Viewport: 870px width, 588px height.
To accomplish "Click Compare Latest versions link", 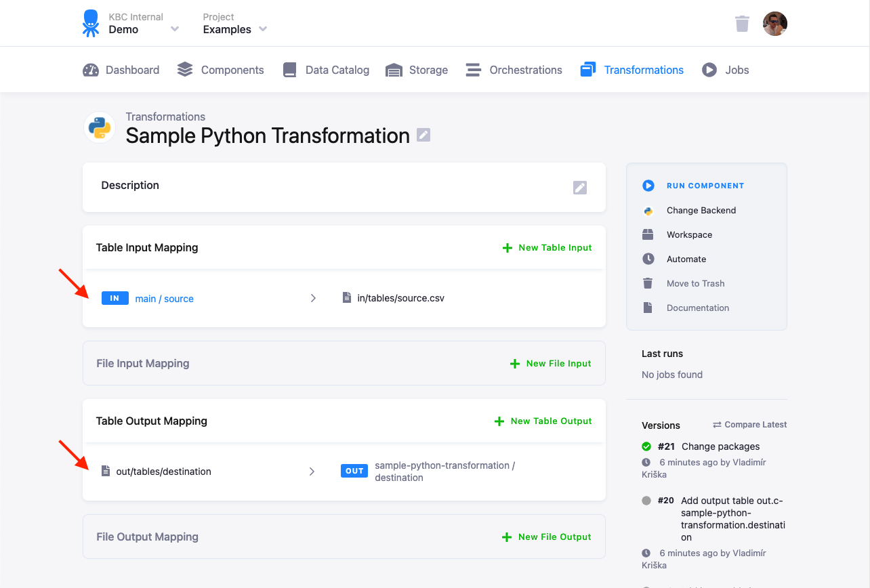I will [749, 425].
